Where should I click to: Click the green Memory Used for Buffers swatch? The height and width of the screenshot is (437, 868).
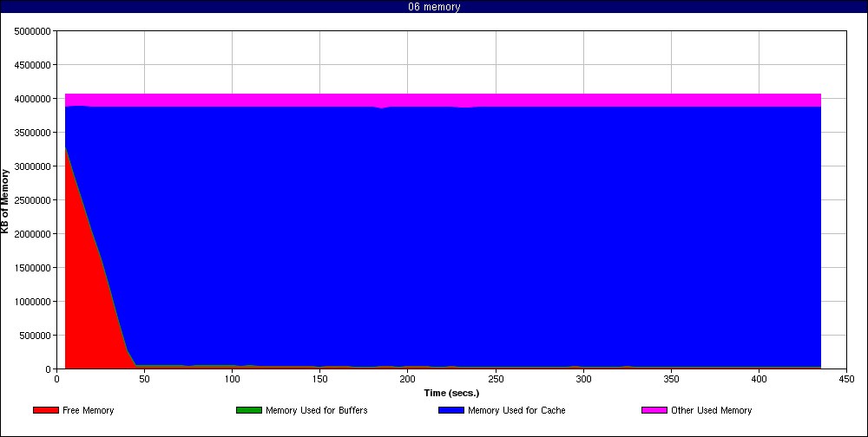(248, 410)
